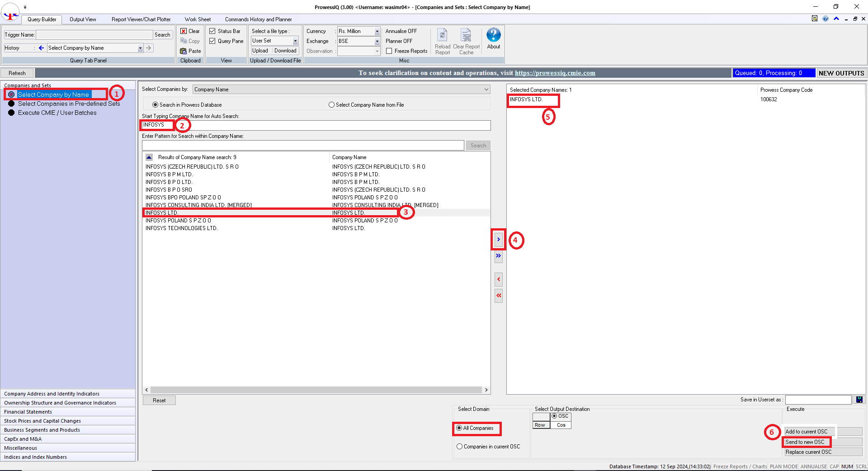The height and width of the screenshot is (471, 868).
Task: Go forward with the History right arrow
Action: [x=148, y=48]
